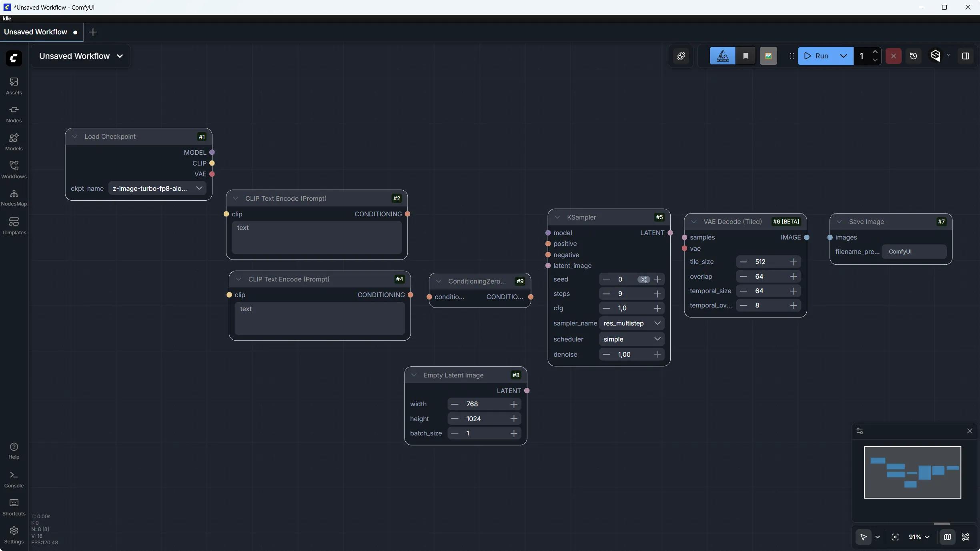
Task: Click the bookmark icon in the toolbar
Action: 746,56
